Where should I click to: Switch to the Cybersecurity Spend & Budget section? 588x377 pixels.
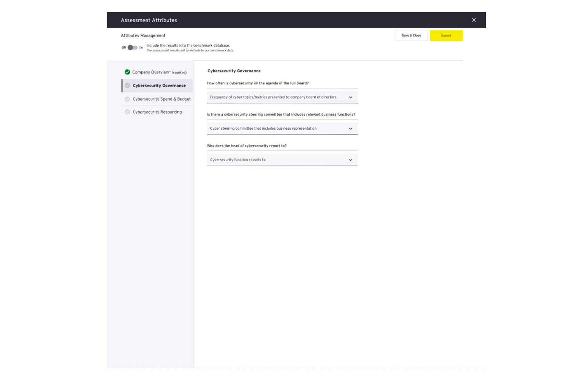click(161, 99)
